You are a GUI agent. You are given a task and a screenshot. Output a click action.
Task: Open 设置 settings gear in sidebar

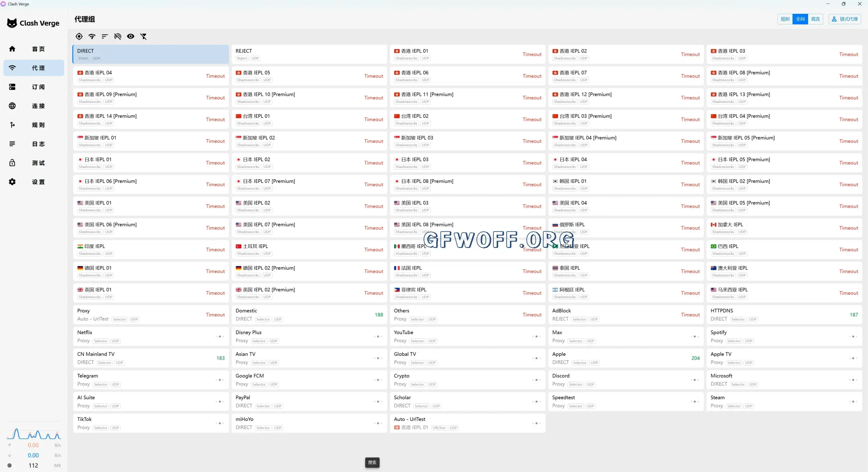[x=12, y=182]
